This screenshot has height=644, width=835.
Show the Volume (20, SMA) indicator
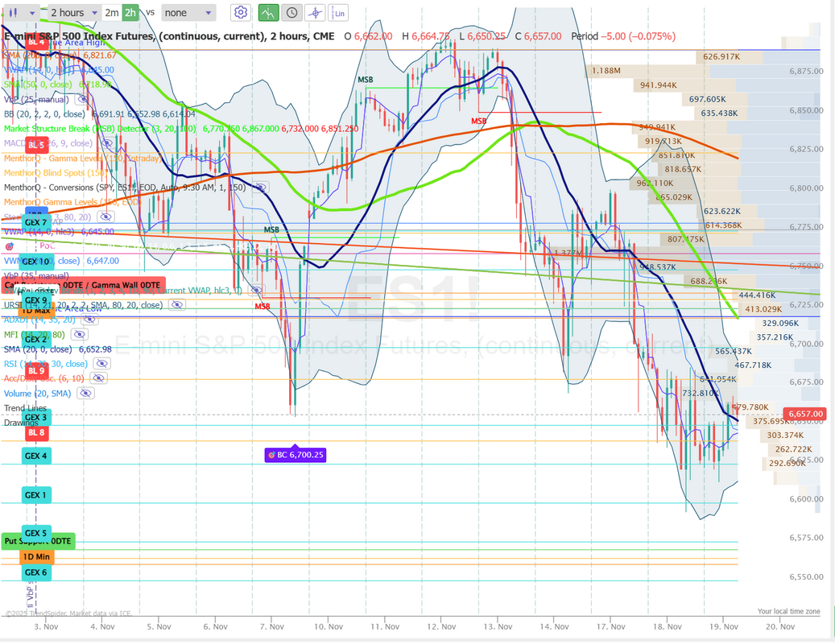coord(85,394)
